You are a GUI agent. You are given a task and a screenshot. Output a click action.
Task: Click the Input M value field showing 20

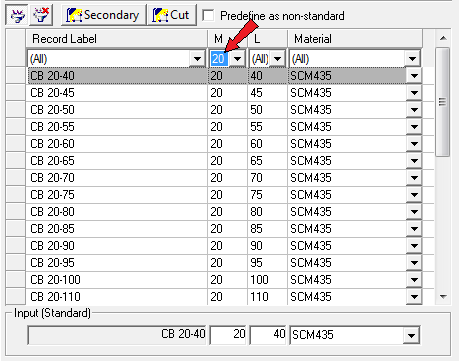(228, 334)
